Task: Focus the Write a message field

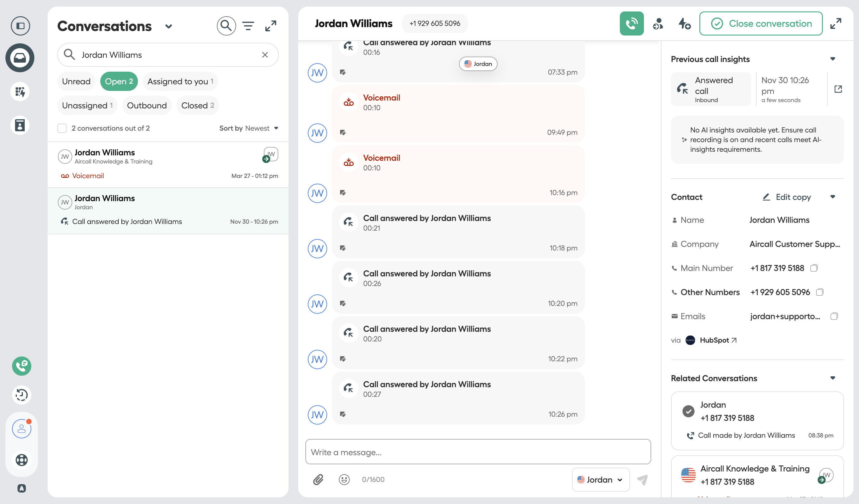Action: [x=478, y=452]
